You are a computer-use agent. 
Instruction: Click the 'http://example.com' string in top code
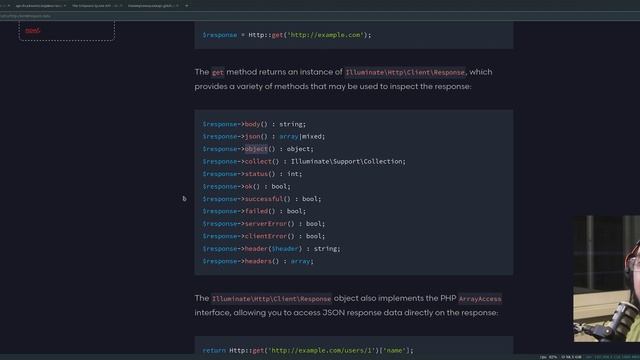point(326,35)
